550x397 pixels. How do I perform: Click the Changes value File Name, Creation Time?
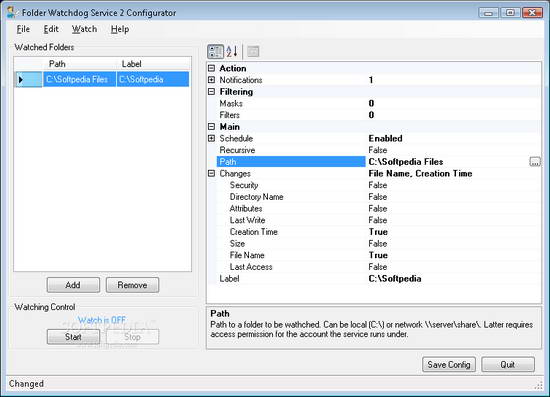(420, 173)
